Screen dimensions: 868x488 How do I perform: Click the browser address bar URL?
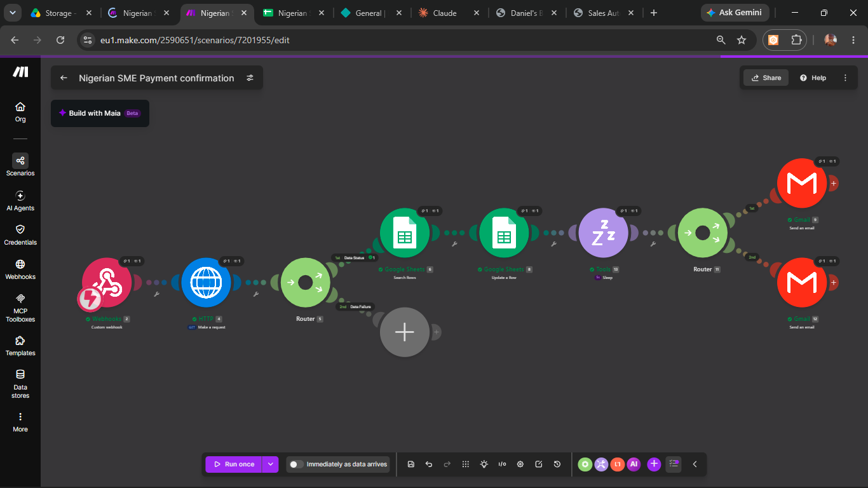[195, 40]
